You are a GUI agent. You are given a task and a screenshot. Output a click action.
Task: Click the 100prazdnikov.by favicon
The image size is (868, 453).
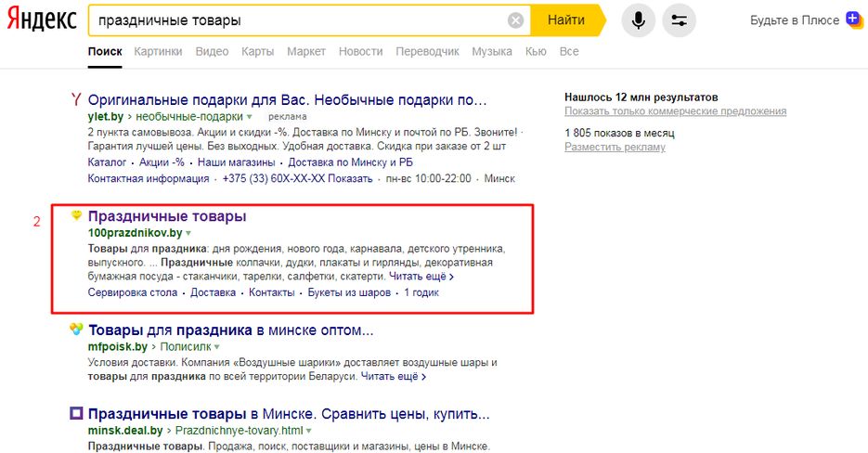[x=76, y=215]
